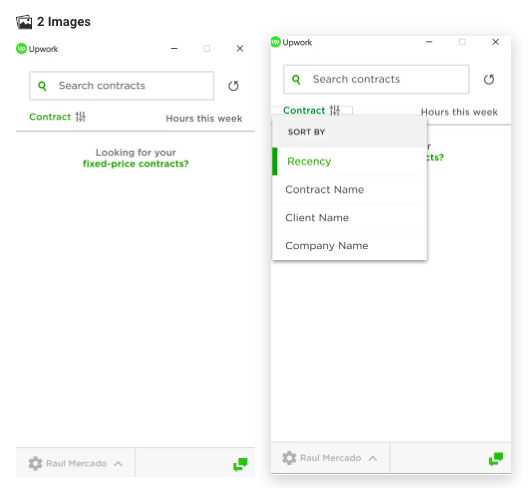The height and width of the screenshot is (488, 528).
Task: Click Hours this week header in right window
Action: [459, 112]
